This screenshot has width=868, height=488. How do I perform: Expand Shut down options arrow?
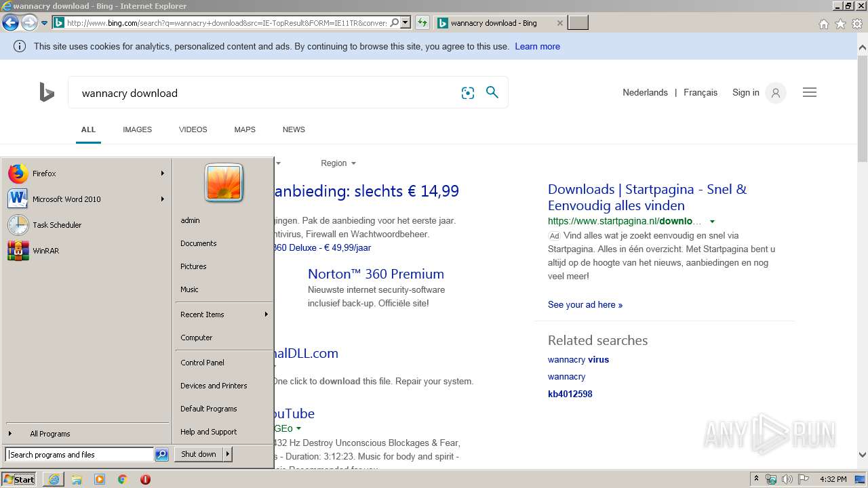click(x=228, y=454)
